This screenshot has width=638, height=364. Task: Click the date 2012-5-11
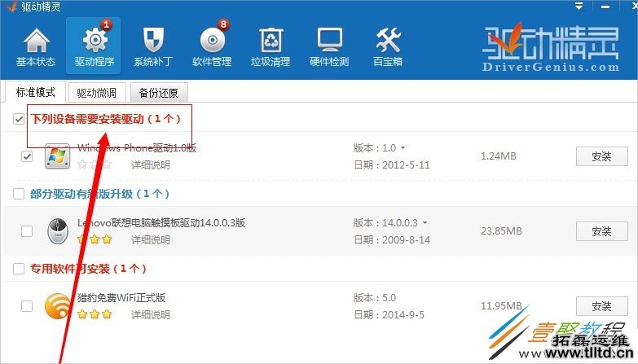[406, 165]
